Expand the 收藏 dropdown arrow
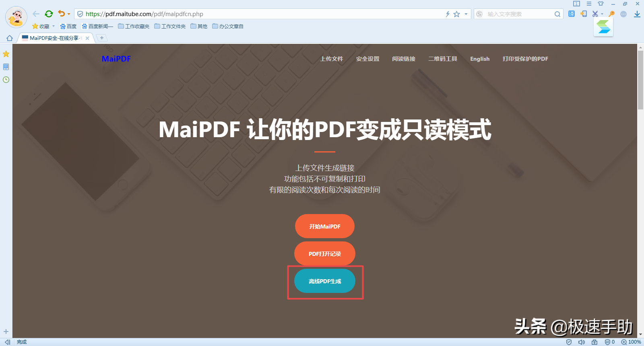 54,26
